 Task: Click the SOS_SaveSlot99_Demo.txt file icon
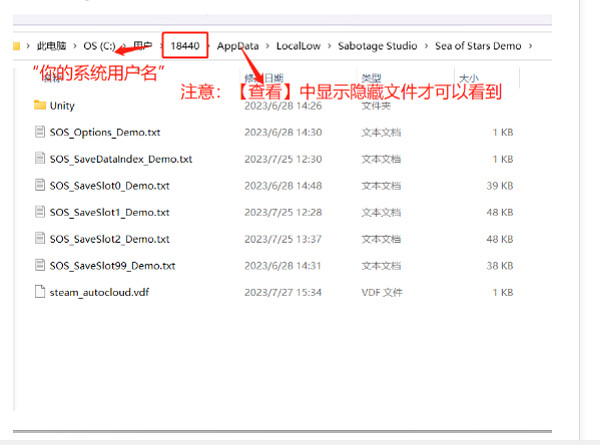pyautogui.click(x=40, y=265)
